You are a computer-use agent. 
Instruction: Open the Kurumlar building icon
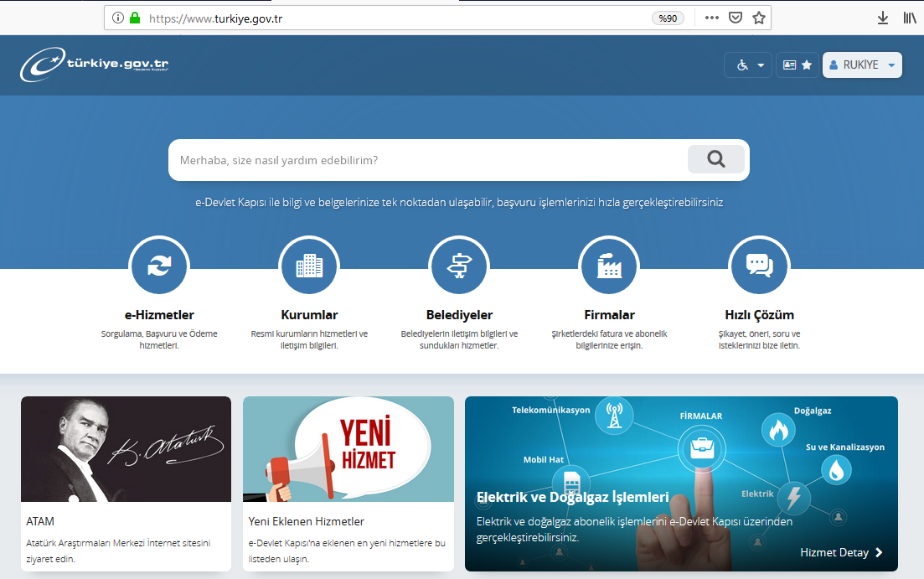[309, 266]
